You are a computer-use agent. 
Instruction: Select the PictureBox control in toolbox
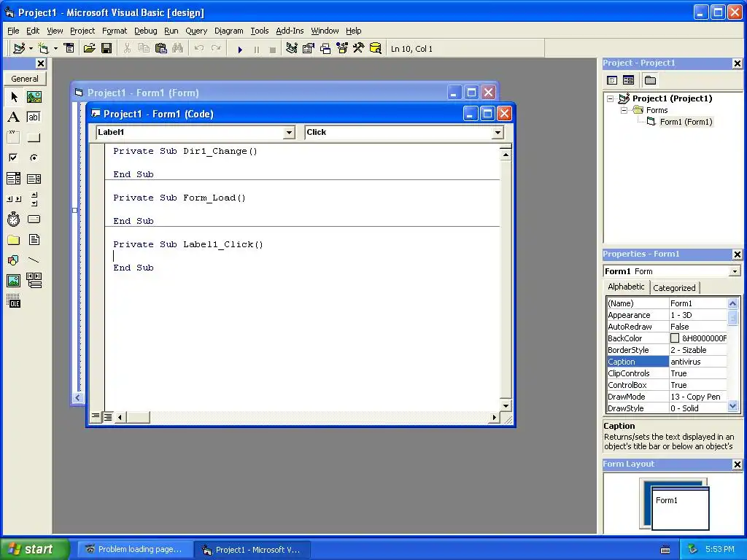coord(34,97)
